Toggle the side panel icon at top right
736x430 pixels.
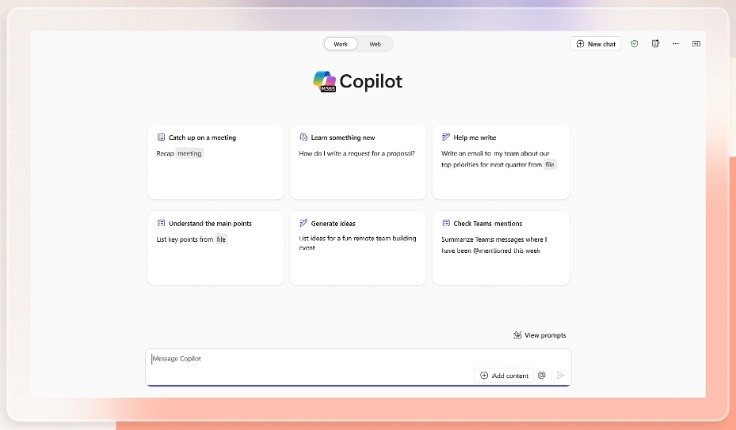pyautogui.click(x=696, y=44)
